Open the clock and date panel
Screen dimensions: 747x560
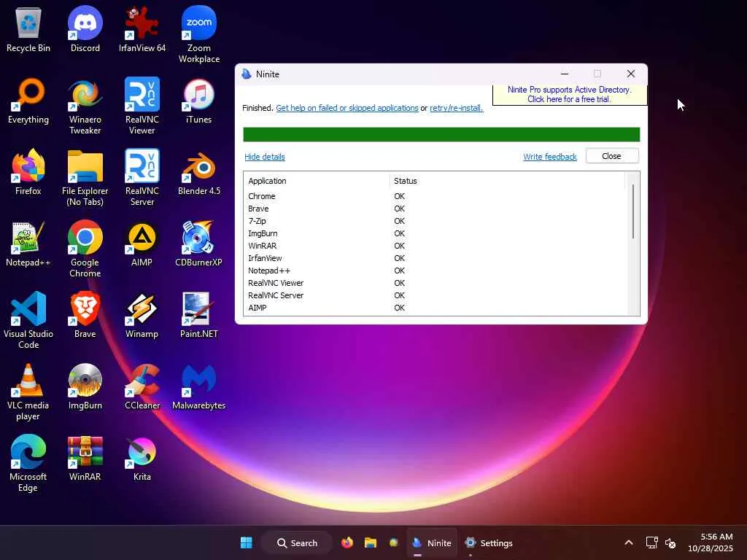coord(711,542)
